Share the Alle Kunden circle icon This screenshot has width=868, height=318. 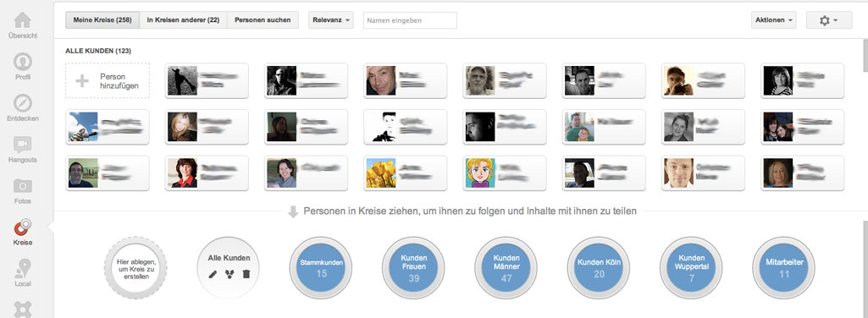[x=229, y=274]
